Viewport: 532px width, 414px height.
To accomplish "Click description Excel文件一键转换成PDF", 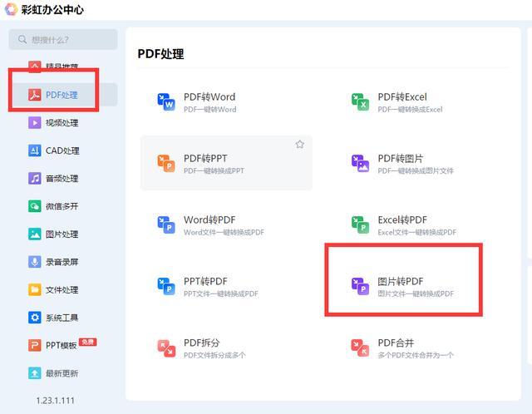I will tap(417, 233).
